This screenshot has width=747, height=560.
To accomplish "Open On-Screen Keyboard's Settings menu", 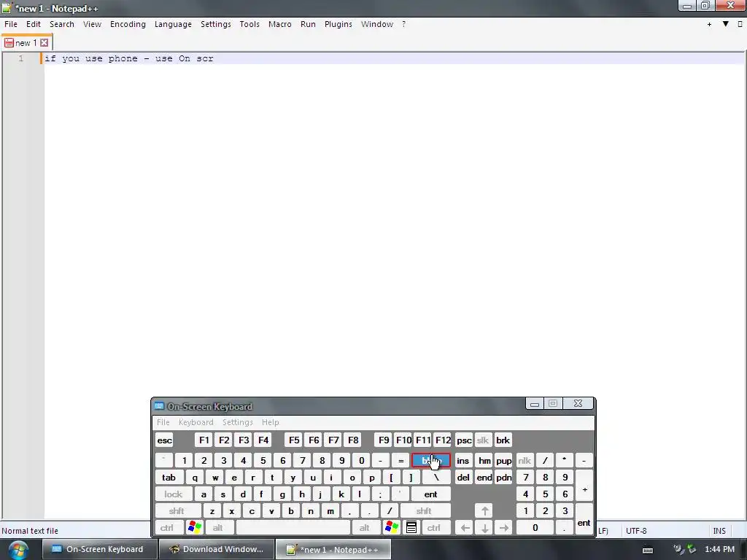I will tap(237, 422).
